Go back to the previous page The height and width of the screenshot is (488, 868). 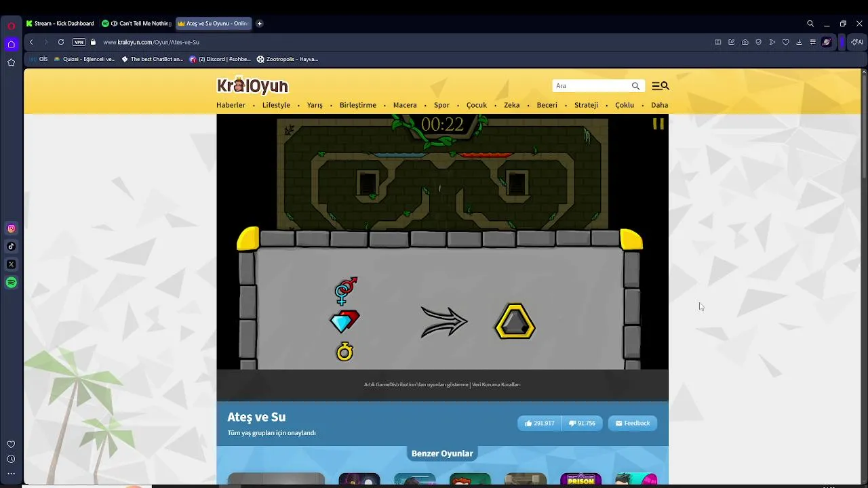[31, 42]
